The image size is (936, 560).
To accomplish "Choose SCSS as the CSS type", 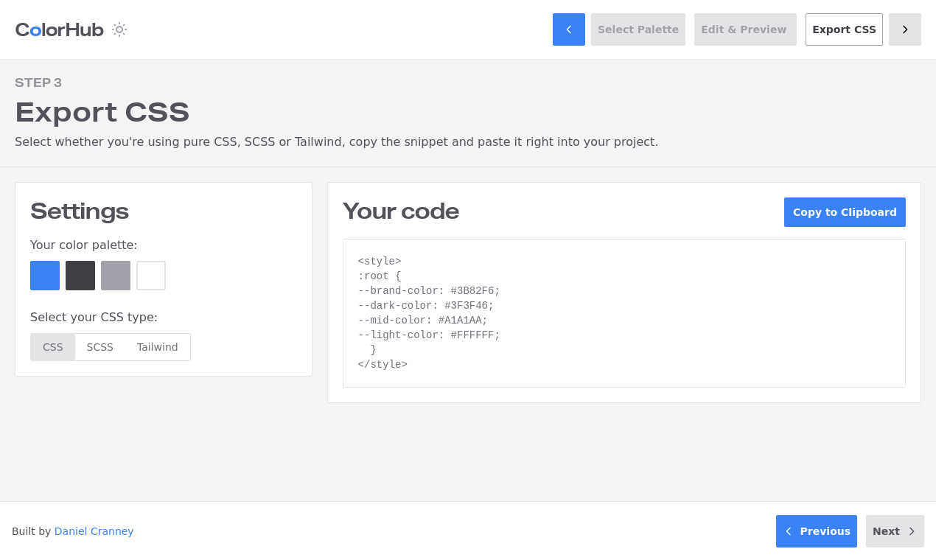I will click(100, 347).
